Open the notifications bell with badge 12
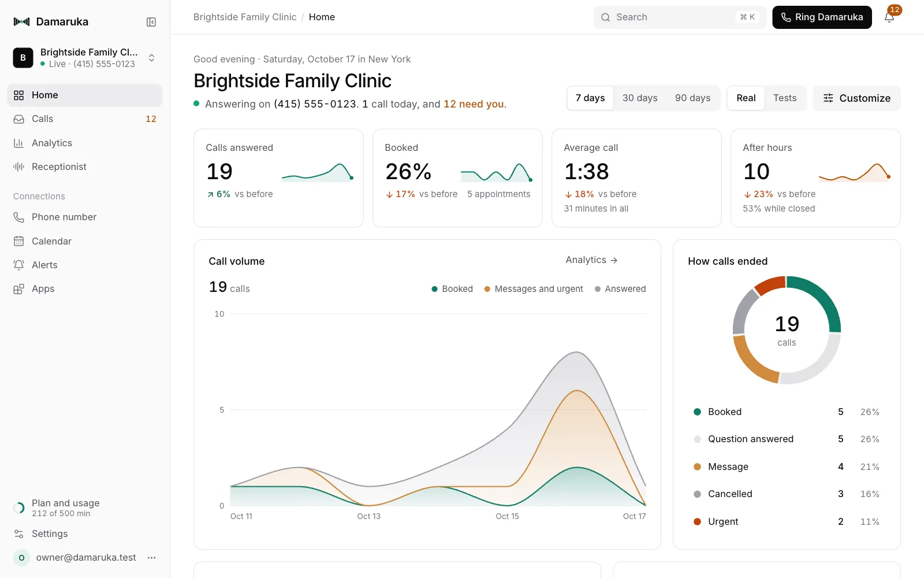This screenshot has height=578, width=924. point(889,17)
